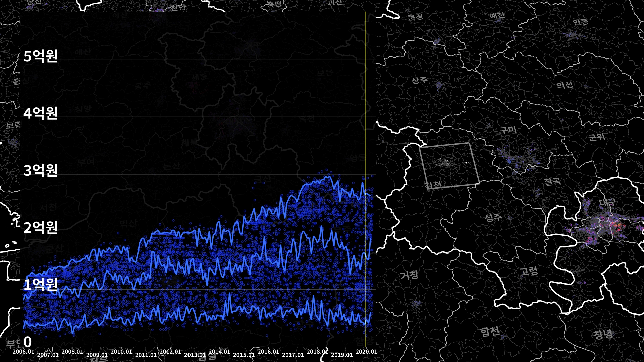Select the 성주 region on map
This screenshot has width=644, height=362.
coord(493,217)
